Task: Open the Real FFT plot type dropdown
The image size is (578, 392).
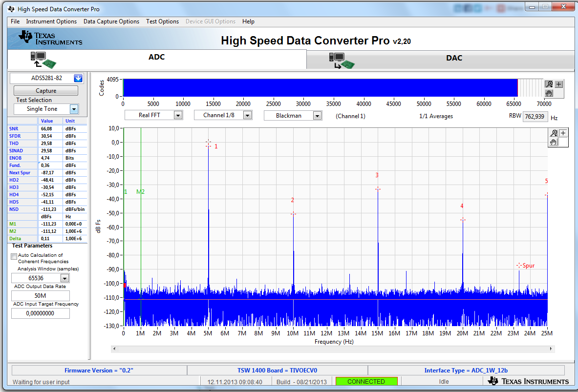Action: (x=178, y=115)
